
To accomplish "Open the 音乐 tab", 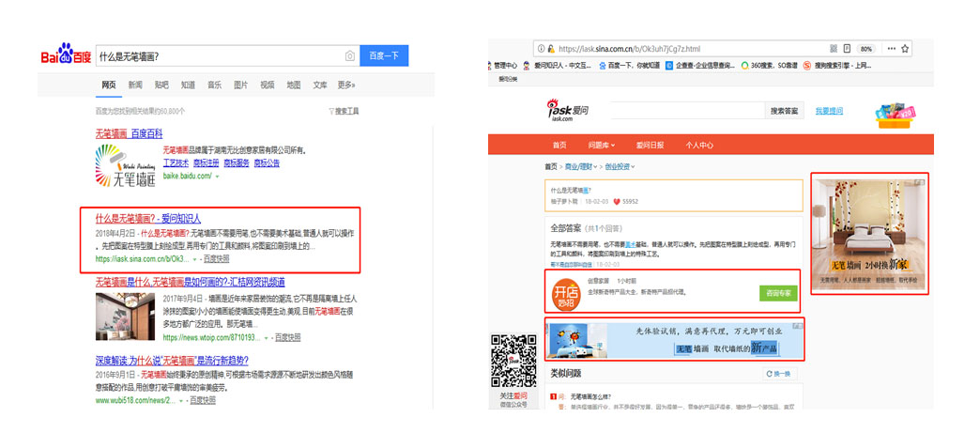I will click(214, 85).
